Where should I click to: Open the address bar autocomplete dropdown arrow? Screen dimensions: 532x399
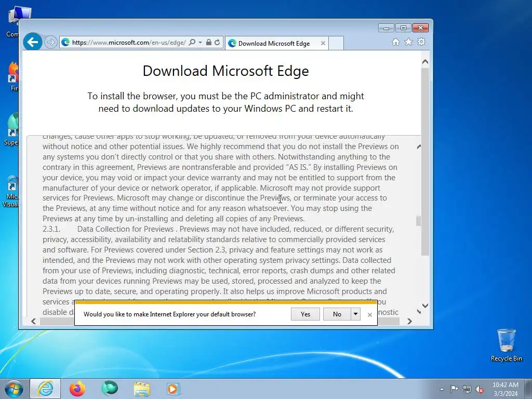click(200, 43)
